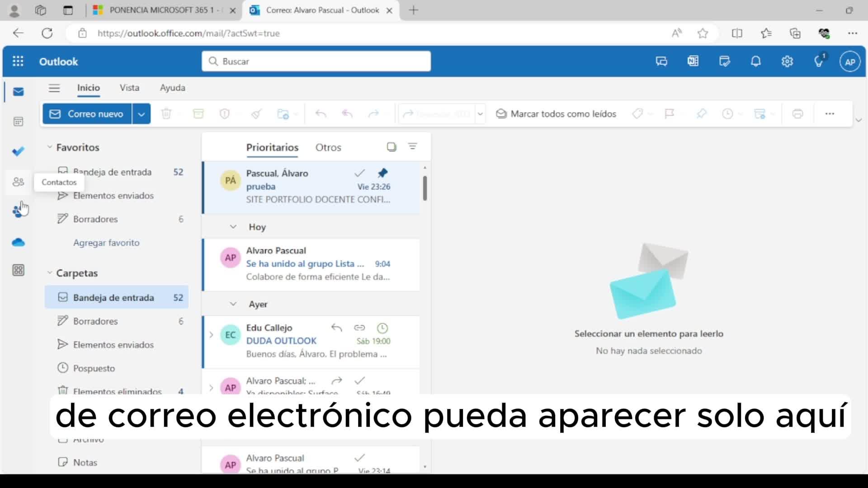Open the Correo nuevo dropdown arrow

pyautogui.click(x=141, y=114)
